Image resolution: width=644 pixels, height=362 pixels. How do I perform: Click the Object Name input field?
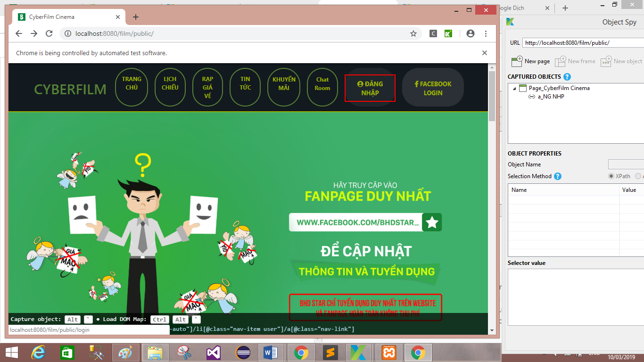pos(626,165)
